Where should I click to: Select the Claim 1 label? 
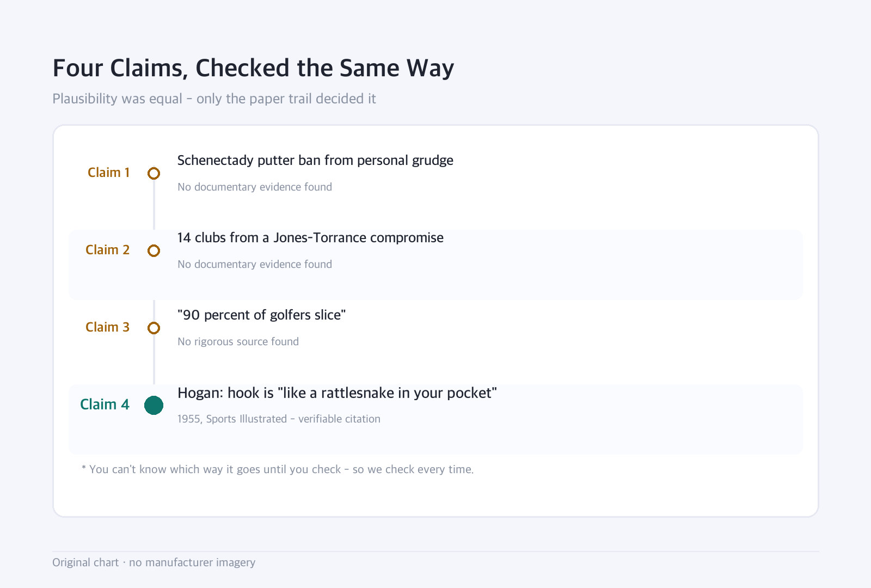pos(109,173)
